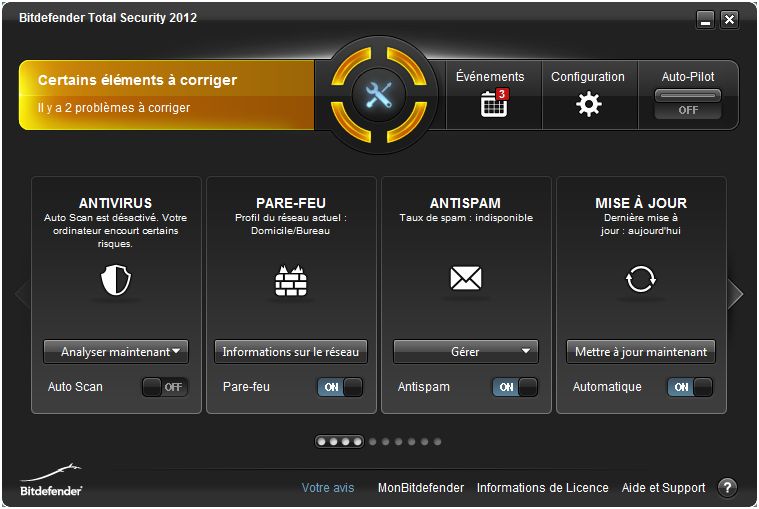Show next modules with right arrow

coord(735,294)
